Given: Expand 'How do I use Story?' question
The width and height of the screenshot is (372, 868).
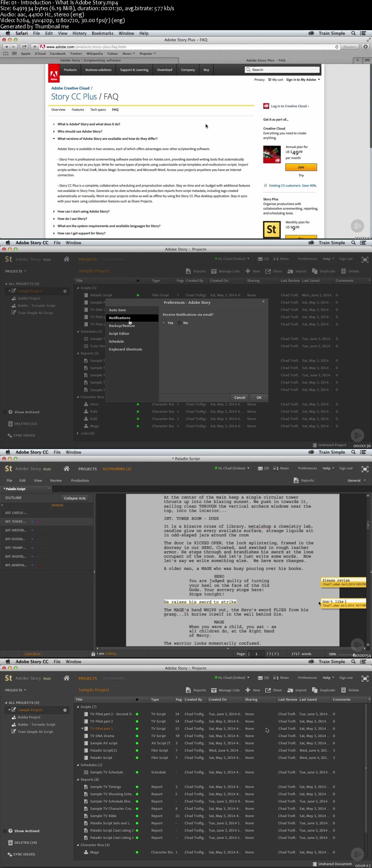Looking at the screenshot, I should (72, 219).
